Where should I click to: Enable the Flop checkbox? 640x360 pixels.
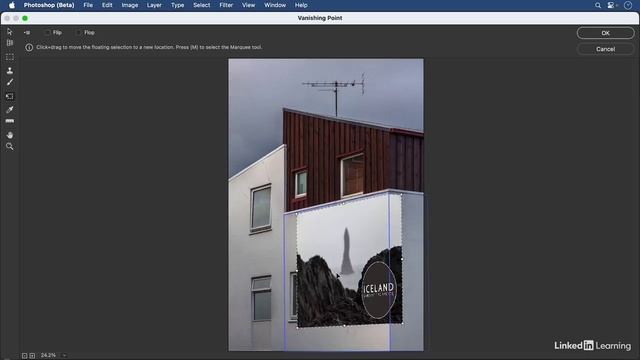(78, 32)
